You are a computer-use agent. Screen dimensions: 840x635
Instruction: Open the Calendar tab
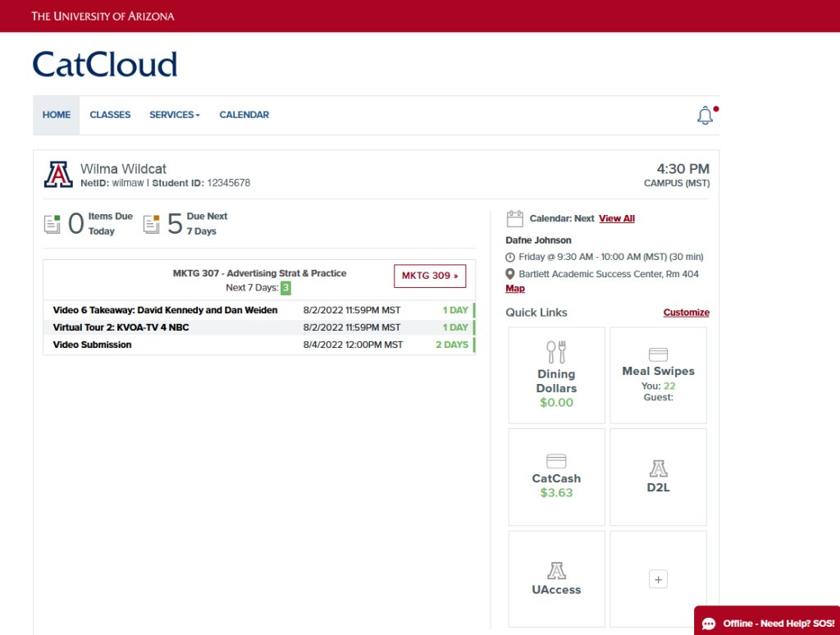click(244, 115)
